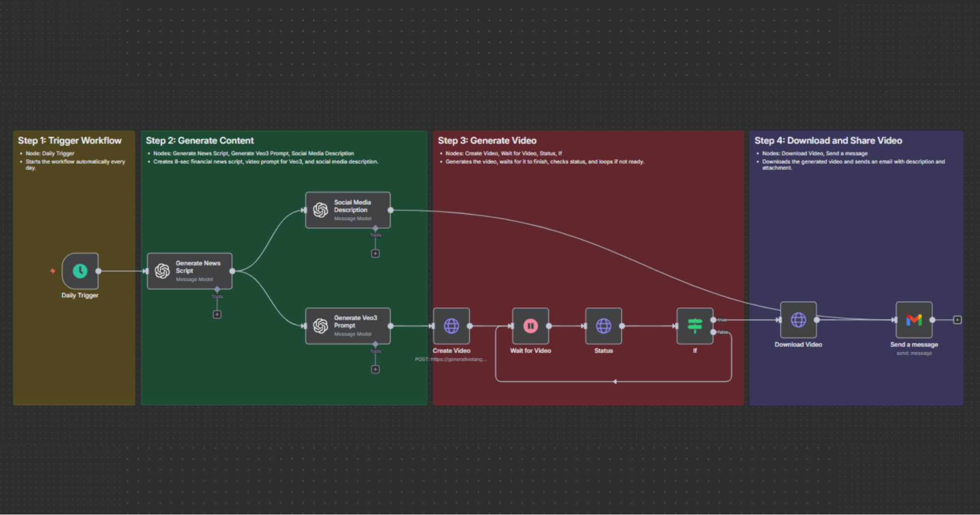This screenshot has width=980, height=515.
Task: Open the If condition branch node
Action: (x=695, y=325)
